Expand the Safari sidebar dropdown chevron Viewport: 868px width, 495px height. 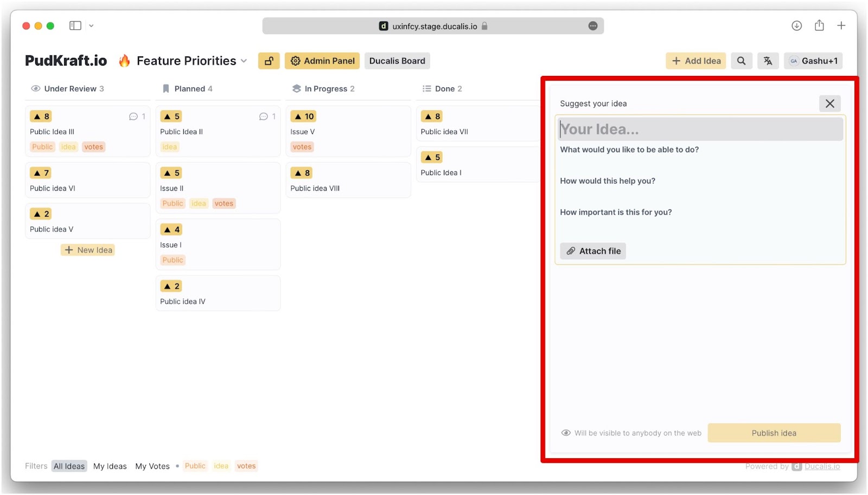pos(91,25)
